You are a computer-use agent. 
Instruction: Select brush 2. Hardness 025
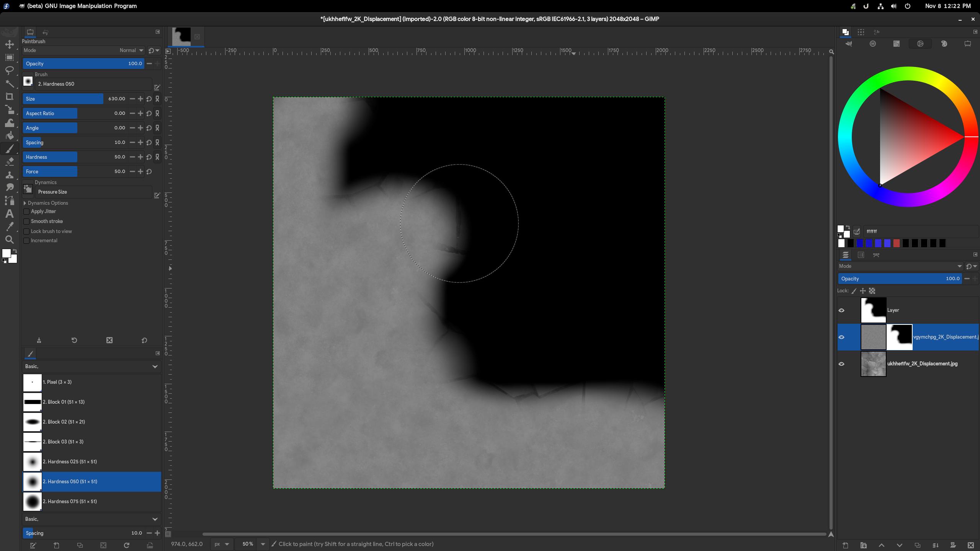[92, 462]
